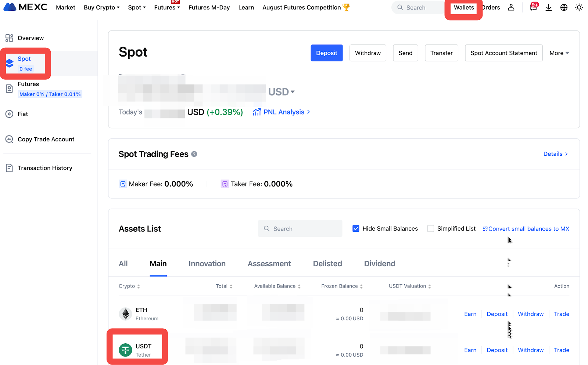
Task: Expand the Futures top menu dropdown
Action: [x=167, y=7]
